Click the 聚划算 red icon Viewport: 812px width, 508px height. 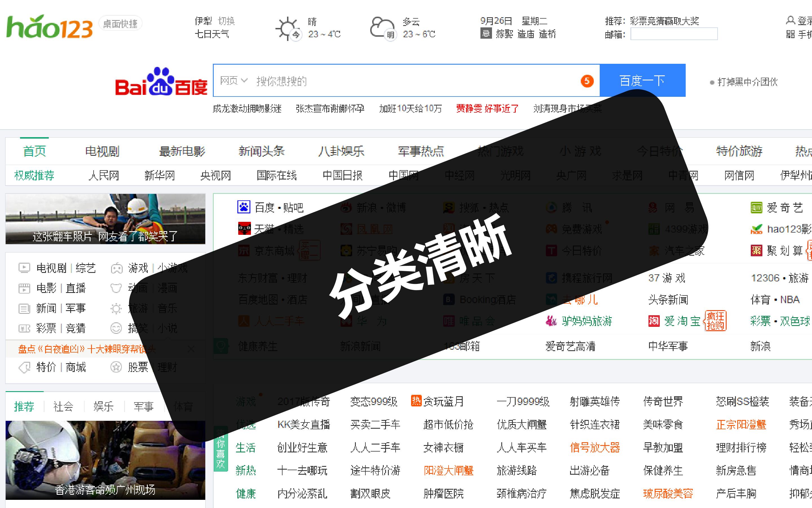pyautogui.click(x=756, y=251)
